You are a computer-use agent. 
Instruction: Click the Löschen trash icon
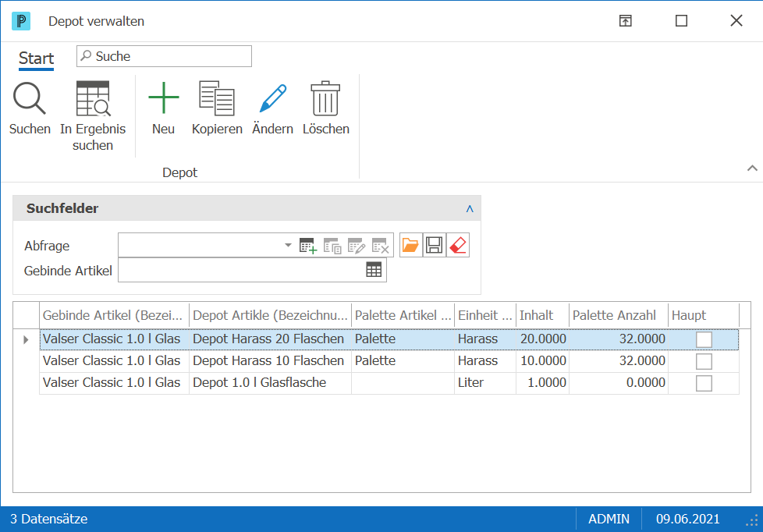(x=325, y=98)
